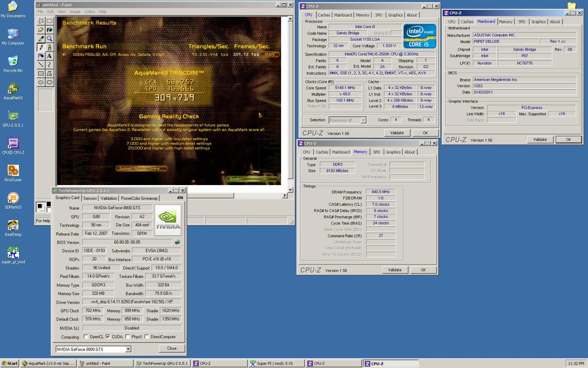Open the SPD tab in the CPU-Z Memory window
Image resolution: width=588 pixels, height=368 pixels.
click(376, 152)
